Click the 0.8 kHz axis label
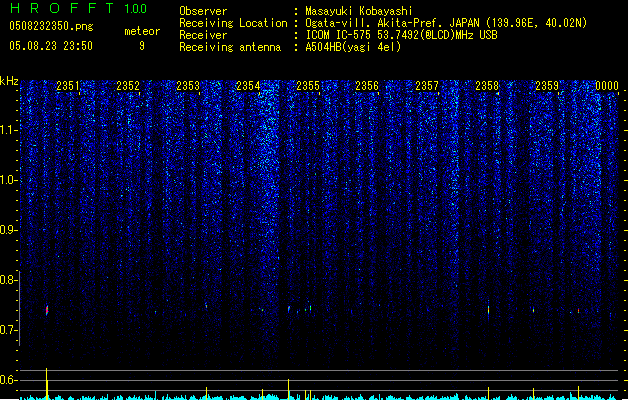This screenshot has height=400, width=629. (8, 280)
